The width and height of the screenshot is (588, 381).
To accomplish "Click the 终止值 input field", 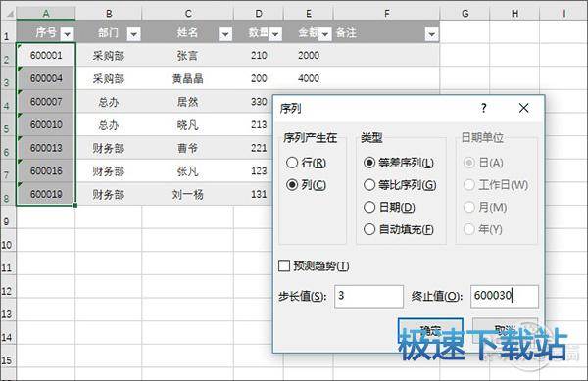I will pos(505,297).
